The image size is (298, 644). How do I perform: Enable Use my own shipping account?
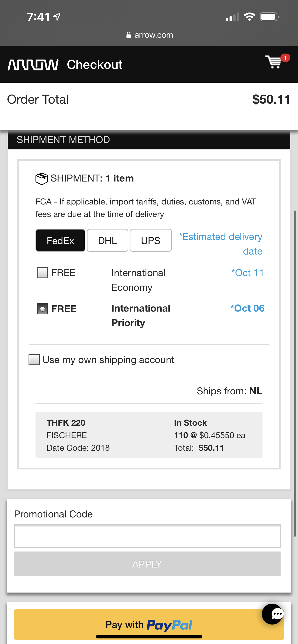pos(34,360)
